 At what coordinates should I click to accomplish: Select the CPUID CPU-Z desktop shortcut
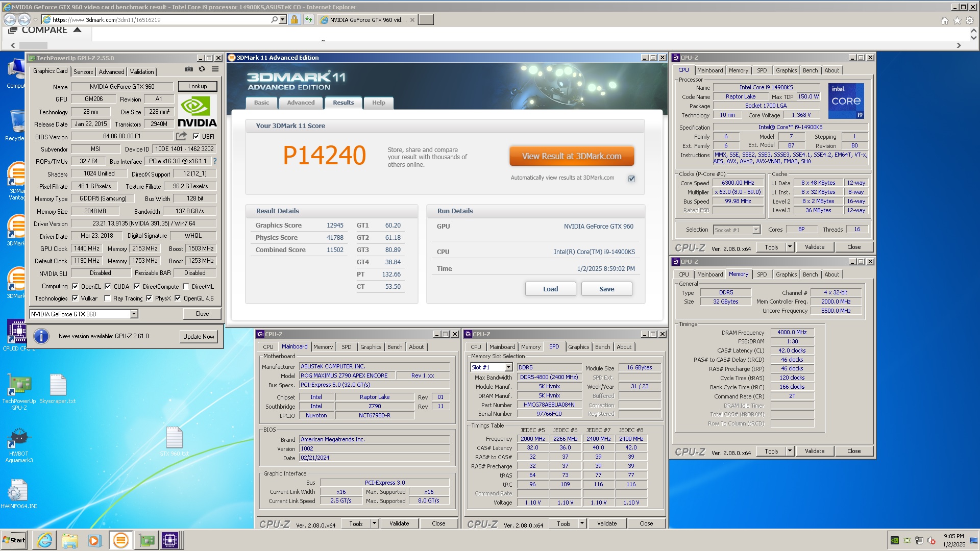point(18,335)
